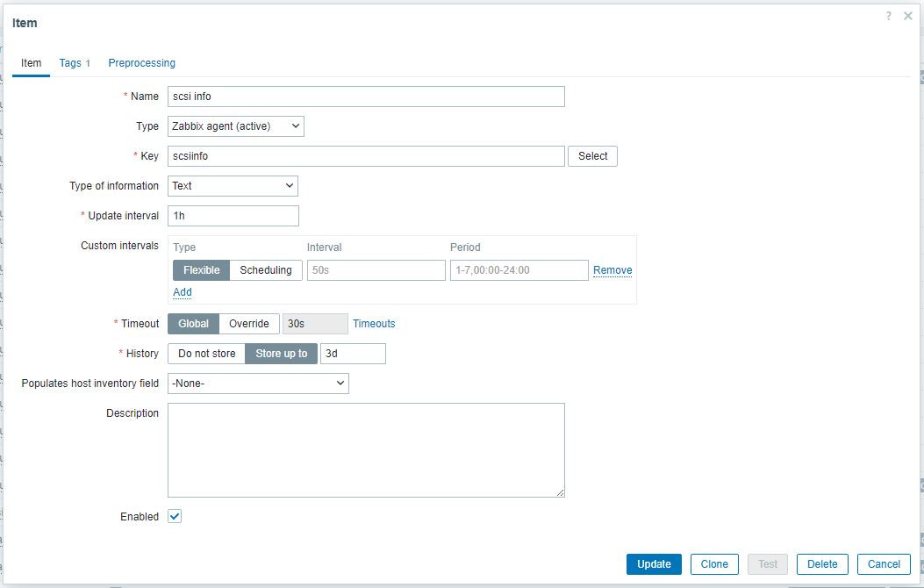Image resolution: width=924 pixels, height=588 pixels.
Task: Open the Timeouts link
Action: click(374, 324)
